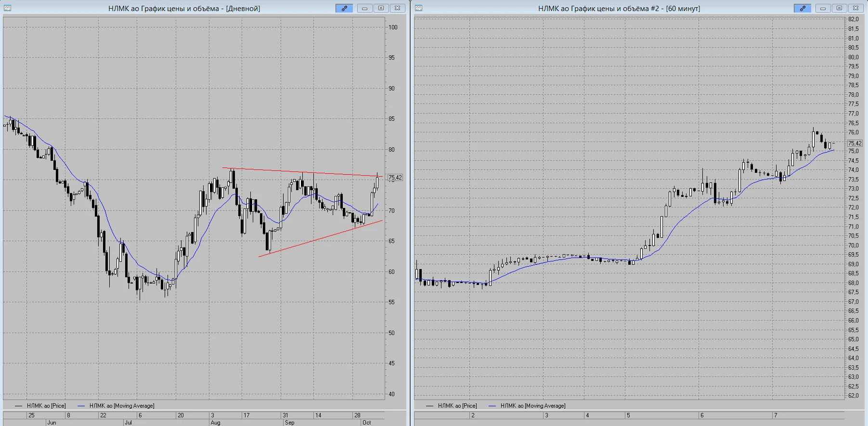The image size is (868, 426).
Task: Close the 60 минут chart window
Action: coord(855,8)
